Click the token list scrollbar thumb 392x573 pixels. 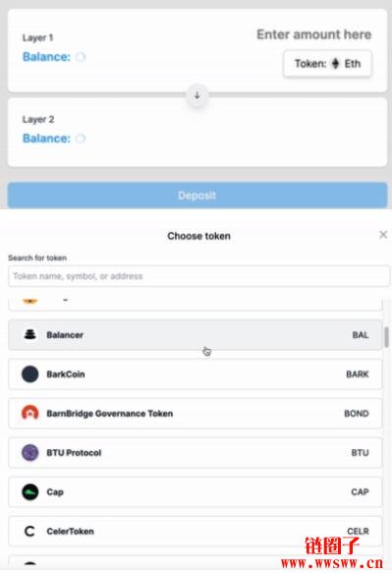386,337
